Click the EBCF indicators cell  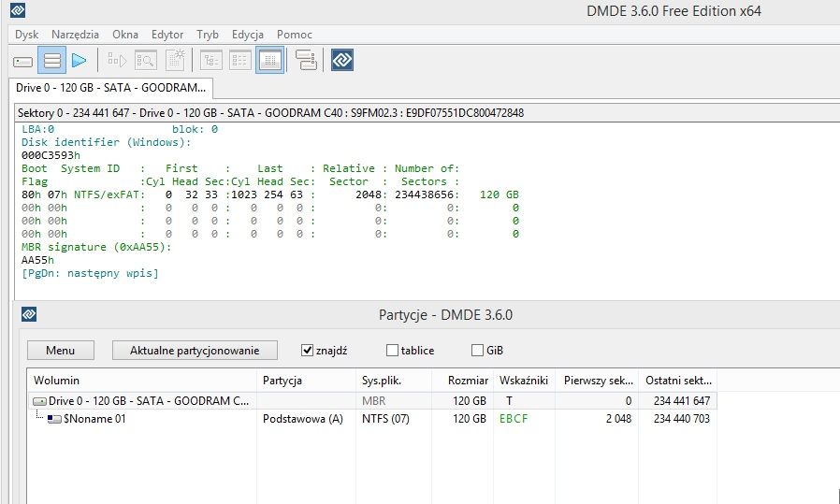(x=514, y=419)
